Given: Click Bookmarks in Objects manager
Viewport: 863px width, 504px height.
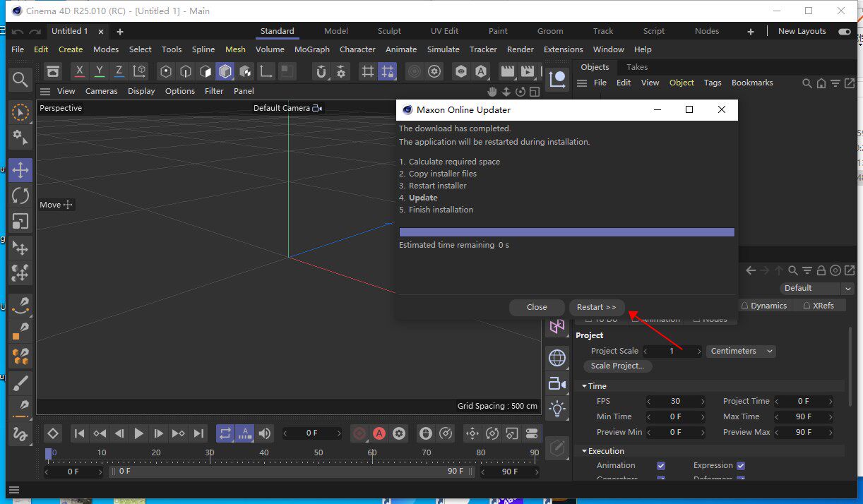Looking at the screenshot, I should coord(752,83).
